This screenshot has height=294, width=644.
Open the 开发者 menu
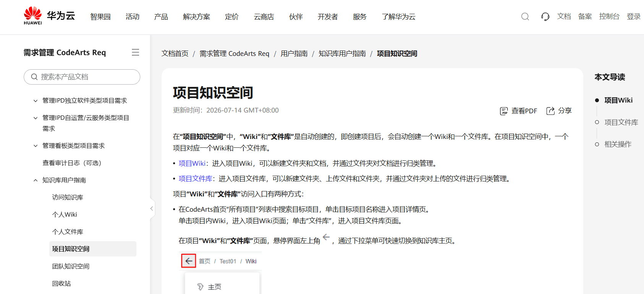point(328,17)
